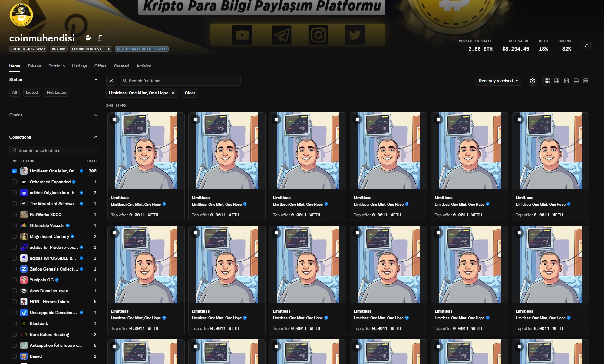Filter status by Not Listed
The height and width of the screenshot is (364, 604).
click(x=57, y=92)
